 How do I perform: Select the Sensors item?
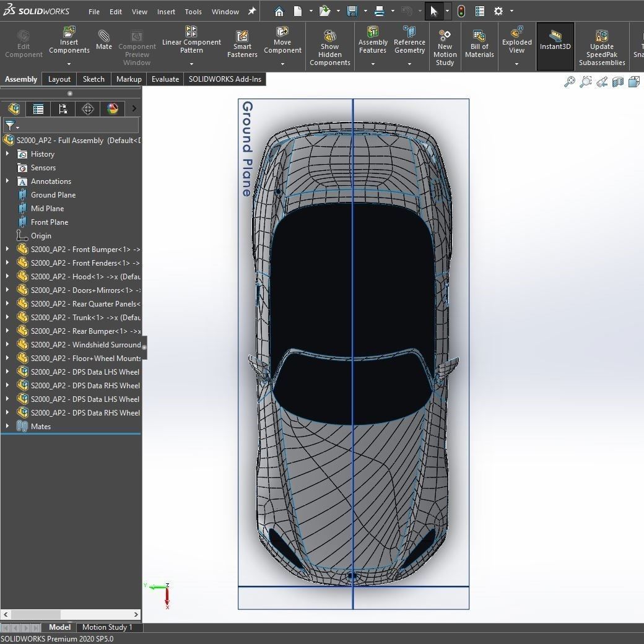point(43,167)
